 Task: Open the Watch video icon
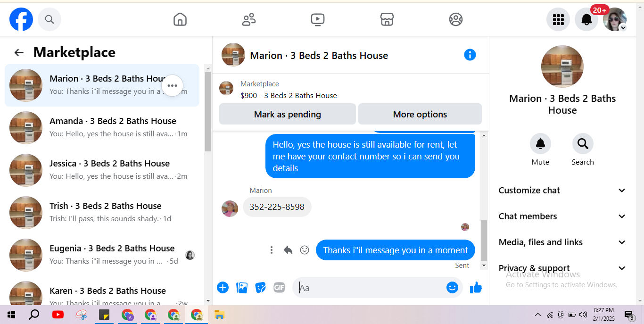click(x=318, y=19)
